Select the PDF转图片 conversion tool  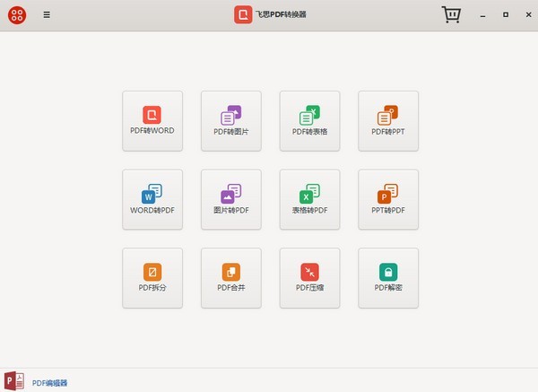click(230, 120)
